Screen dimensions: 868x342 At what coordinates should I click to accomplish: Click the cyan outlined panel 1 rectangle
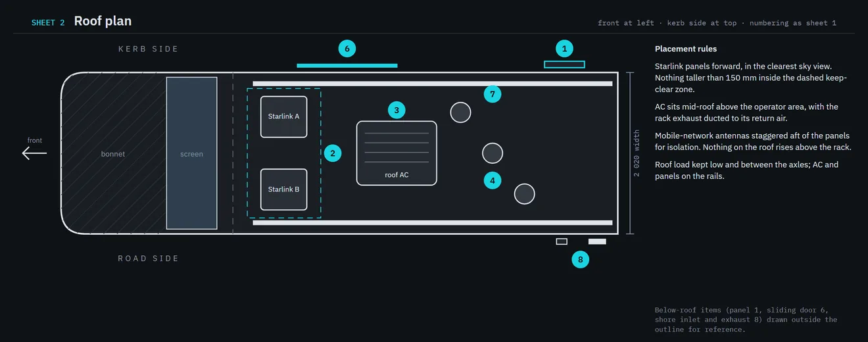click(x=564, y=64)
